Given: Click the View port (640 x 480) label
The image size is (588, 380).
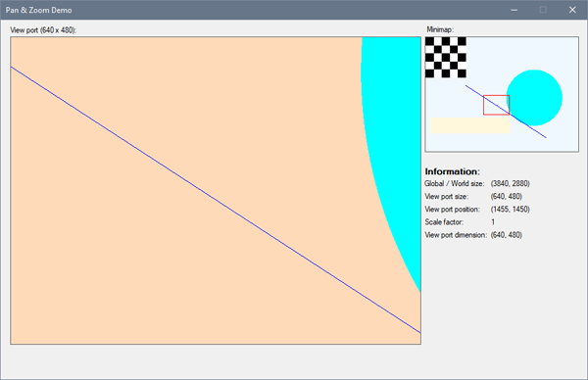Looking at the screenshot, I should [43, 30].
